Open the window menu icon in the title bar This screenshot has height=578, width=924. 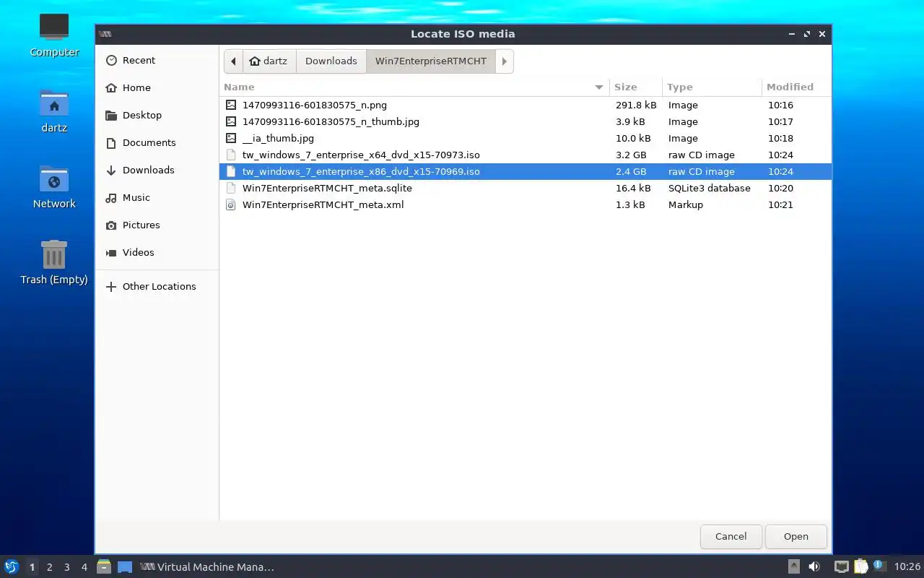(x=105, y=34)
